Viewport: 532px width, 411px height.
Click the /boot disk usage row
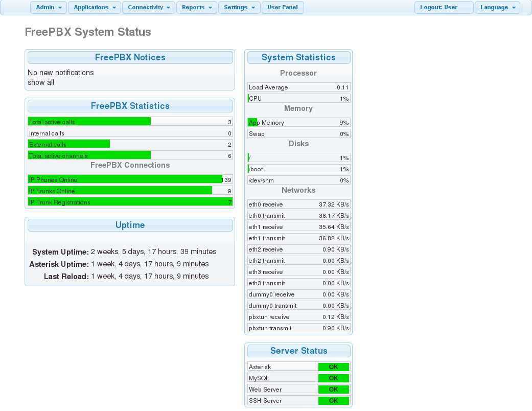click(298, 169)
